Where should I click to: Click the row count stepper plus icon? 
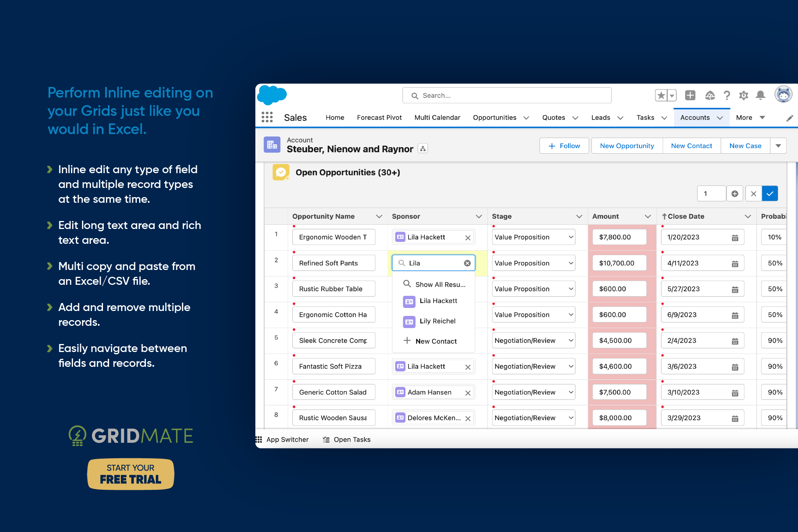pyautogui.click(x=735, y=193)
